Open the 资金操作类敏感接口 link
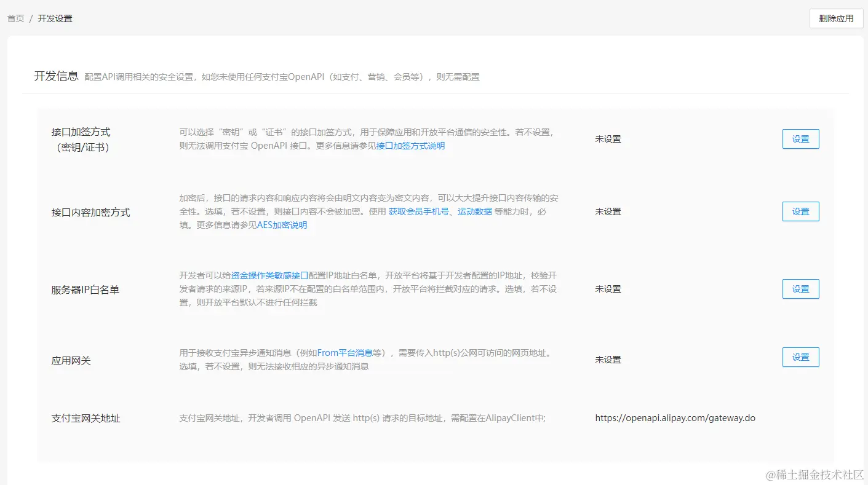This screenshot has height=485, width=868. coord(269,275)
